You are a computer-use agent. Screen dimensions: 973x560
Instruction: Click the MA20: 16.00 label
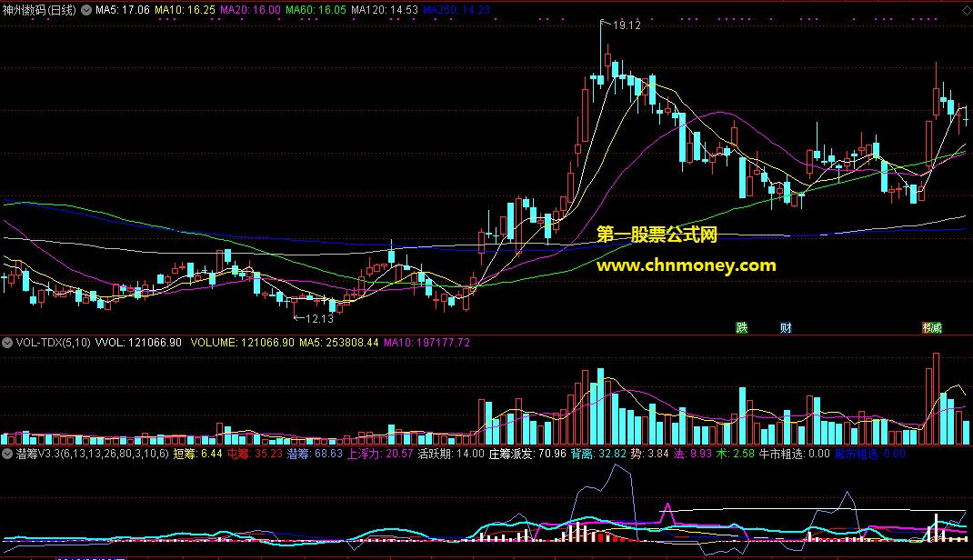pos(251,10)
